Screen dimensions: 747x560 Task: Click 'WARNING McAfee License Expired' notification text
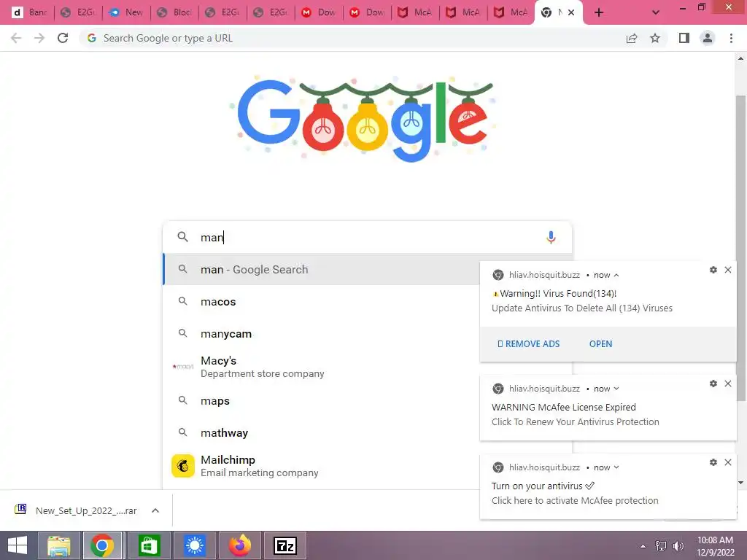(x=564, y=407)
